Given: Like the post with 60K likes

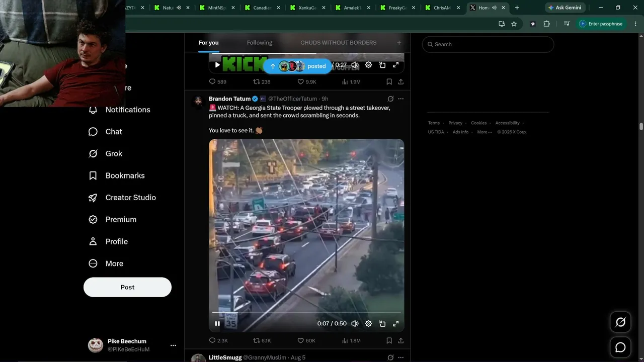Looking at the screenshot, I should 306,340.
